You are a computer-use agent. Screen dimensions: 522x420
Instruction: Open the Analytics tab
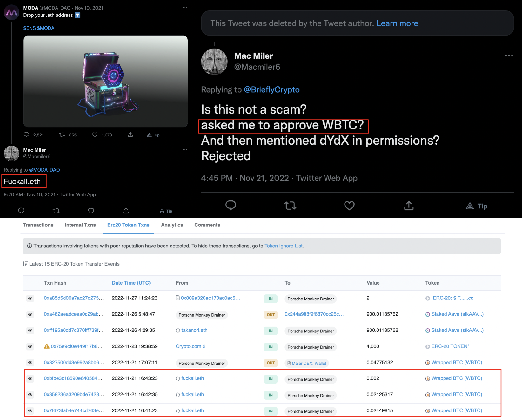pos(172,225)
